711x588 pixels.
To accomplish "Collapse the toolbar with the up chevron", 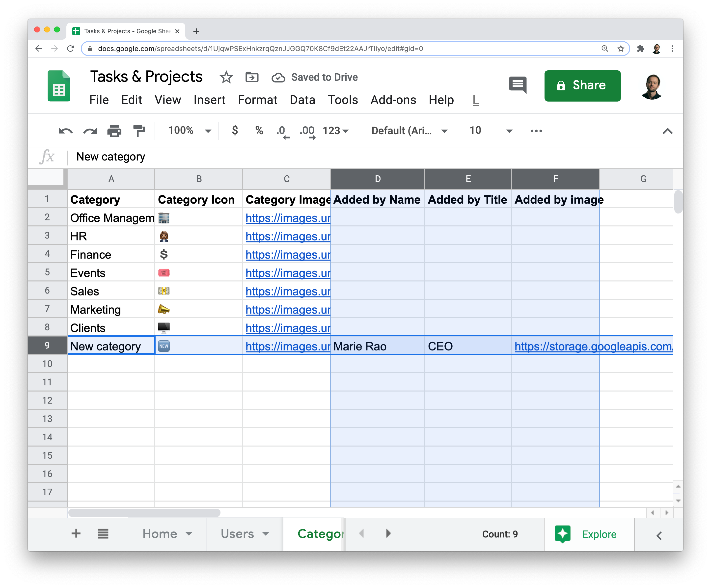I will 667,131.
